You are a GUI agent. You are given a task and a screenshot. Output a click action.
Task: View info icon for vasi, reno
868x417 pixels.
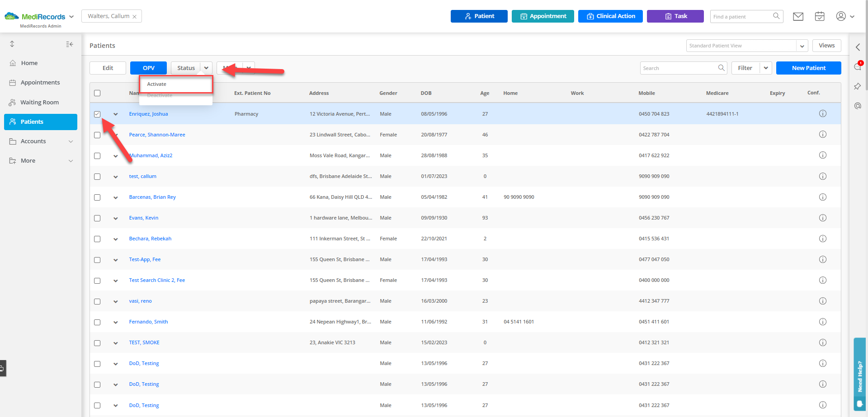click(823, 301)
